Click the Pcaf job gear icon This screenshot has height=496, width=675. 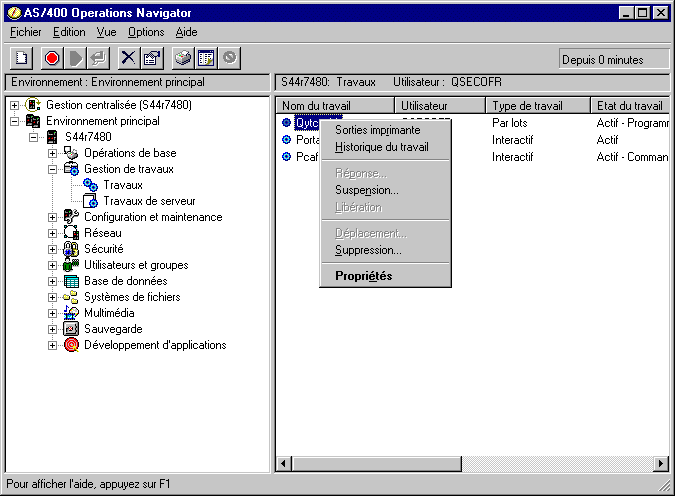[286, 157]
